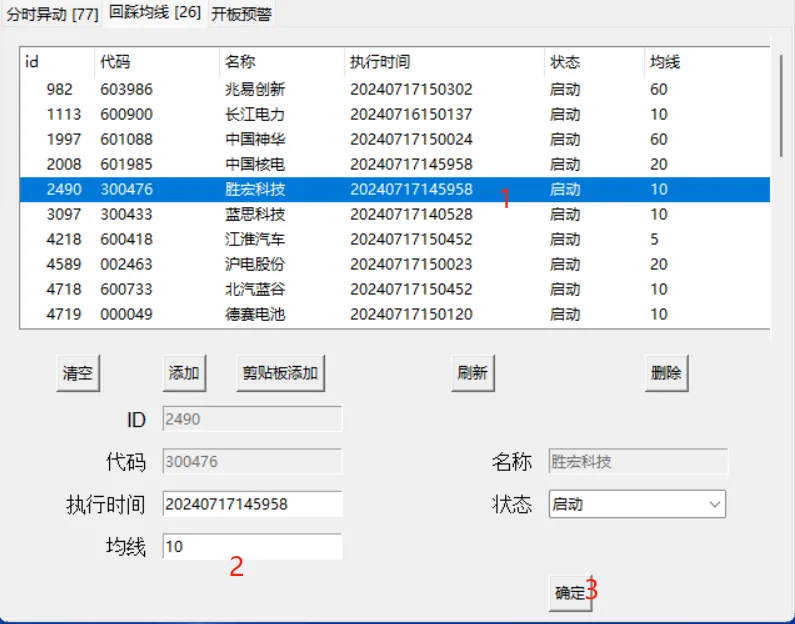795x624 pixels.
Task: Click the disabled ID field showing 2490
Action: pos(252,419)
